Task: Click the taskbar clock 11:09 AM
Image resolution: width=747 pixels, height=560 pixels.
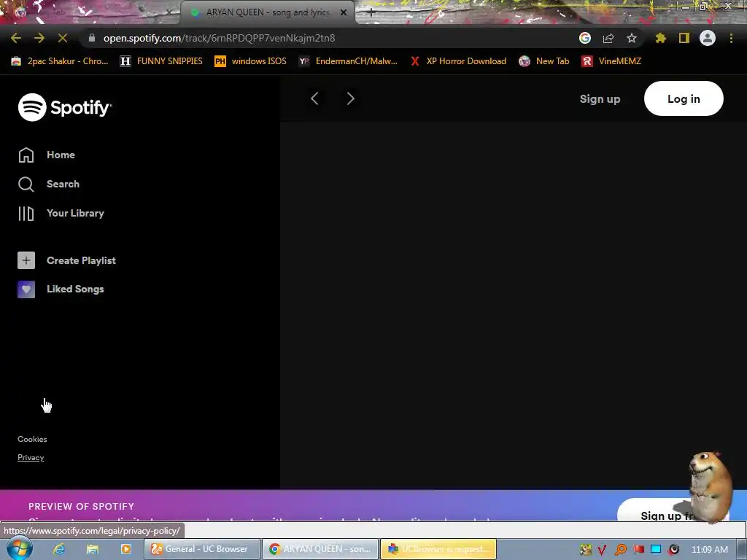Action: 709,550
